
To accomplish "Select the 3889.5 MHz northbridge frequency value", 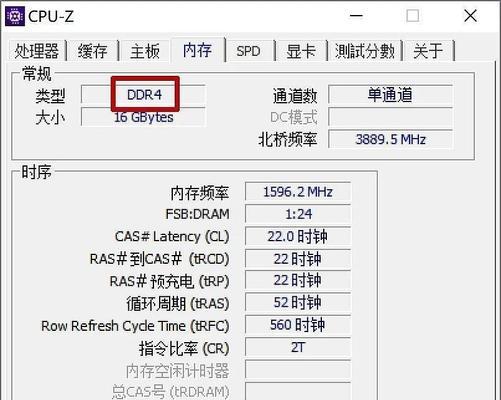I will [x=390, y=139].
